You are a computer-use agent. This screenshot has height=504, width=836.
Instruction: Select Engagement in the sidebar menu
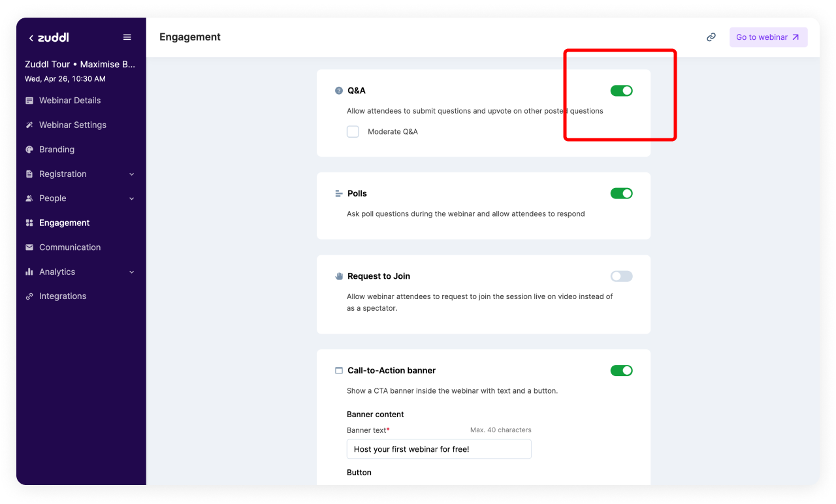[64, 223]
